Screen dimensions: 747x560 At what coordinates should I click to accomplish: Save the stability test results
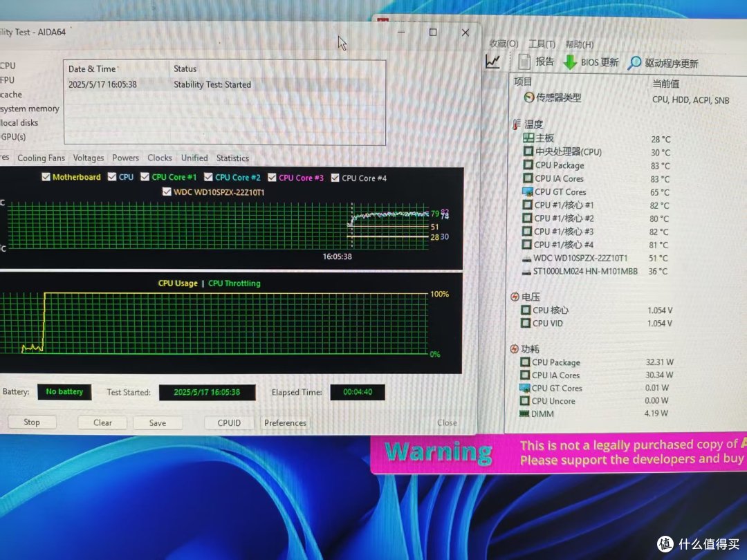(158, 423)
